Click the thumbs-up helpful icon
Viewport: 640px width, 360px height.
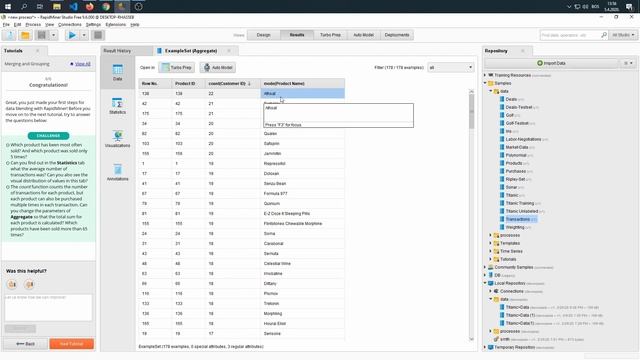coord(12,284)
